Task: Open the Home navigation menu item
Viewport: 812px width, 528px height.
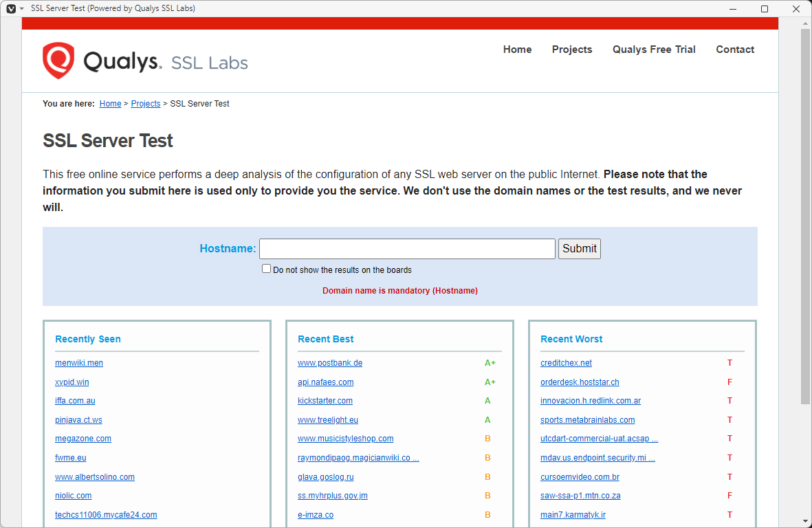Action: point(517,49)
